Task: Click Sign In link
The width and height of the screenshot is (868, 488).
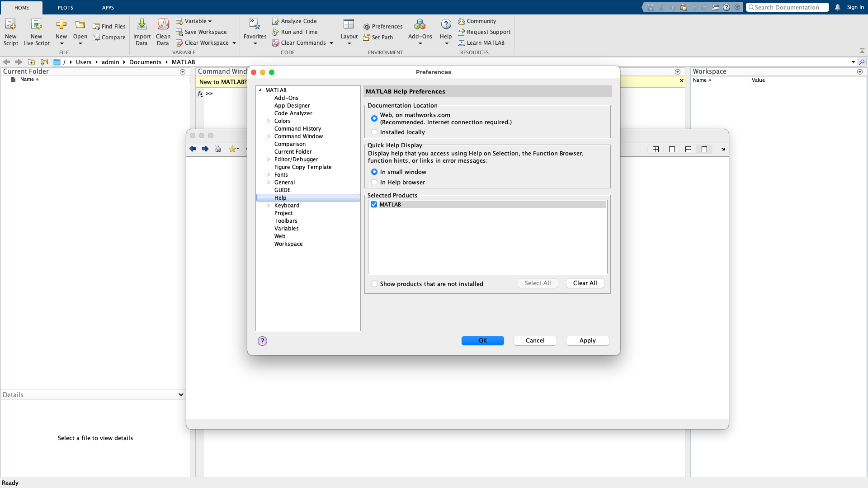Action: [x=855, y=7]
